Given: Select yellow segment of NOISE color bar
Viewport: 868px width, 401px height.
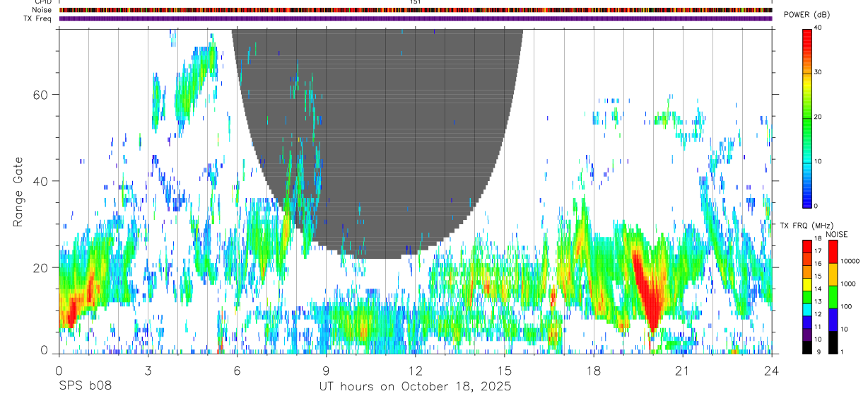Looking at the screenshot, I should click(x=832, y=274).
